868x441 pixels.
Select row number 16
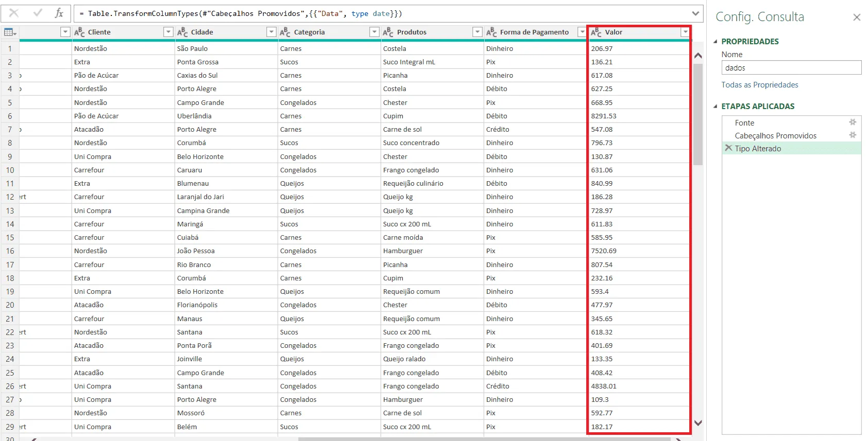tap(10, 251)
